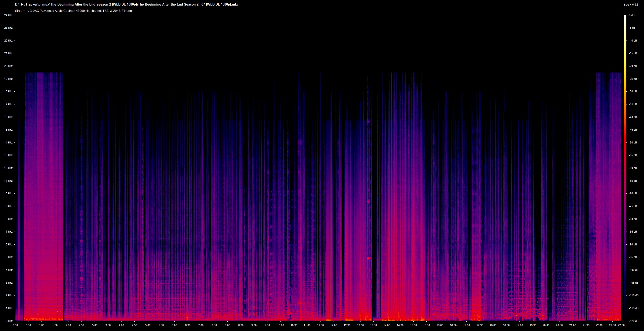Pick the 22 kHz frequency label
Screen dimensions: 644x331
coord(8,41)
